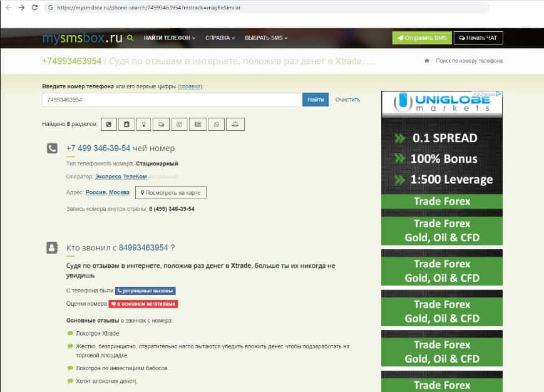Click the +74993463954 heading number

pyautogui.click(x=72, y=61)
